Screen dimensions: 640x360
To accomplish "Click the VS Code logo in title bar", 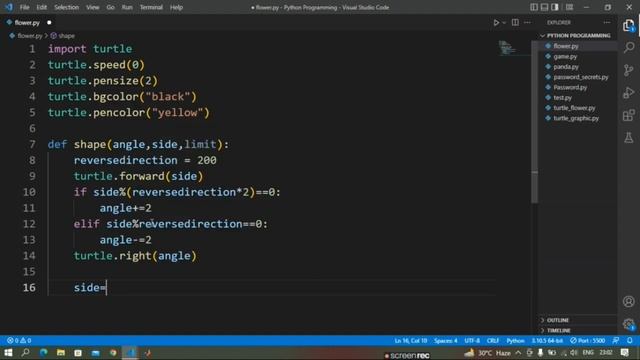I will [x=9, y=7].
